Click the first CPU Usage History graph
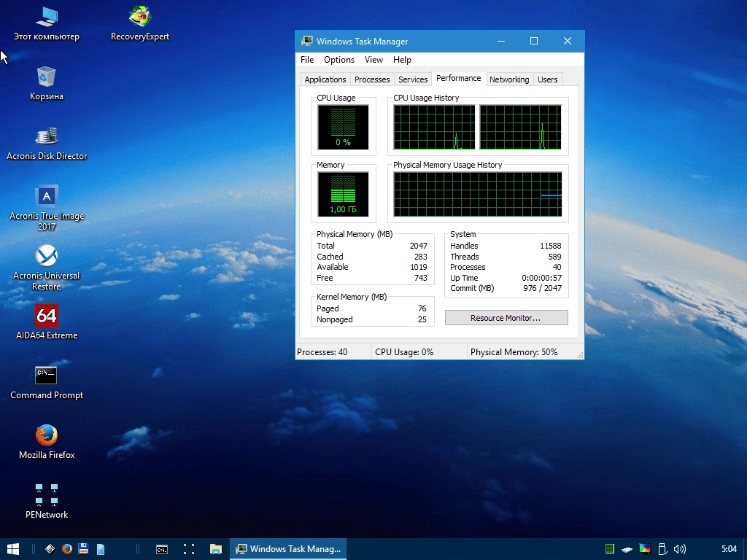 coord(434,127)
